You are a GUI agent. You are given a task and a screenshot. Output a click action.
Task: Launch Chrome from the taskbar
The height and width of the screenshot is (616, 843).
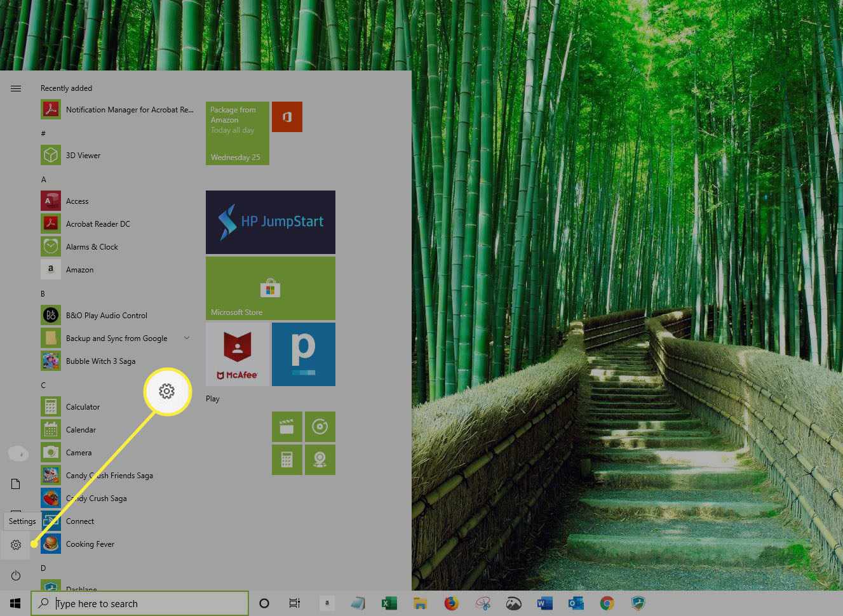point(607,603)
